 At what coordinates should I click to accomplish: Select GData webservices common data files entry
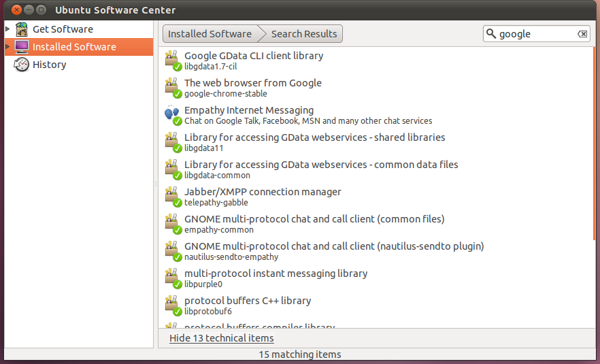[x=321, y=165]
